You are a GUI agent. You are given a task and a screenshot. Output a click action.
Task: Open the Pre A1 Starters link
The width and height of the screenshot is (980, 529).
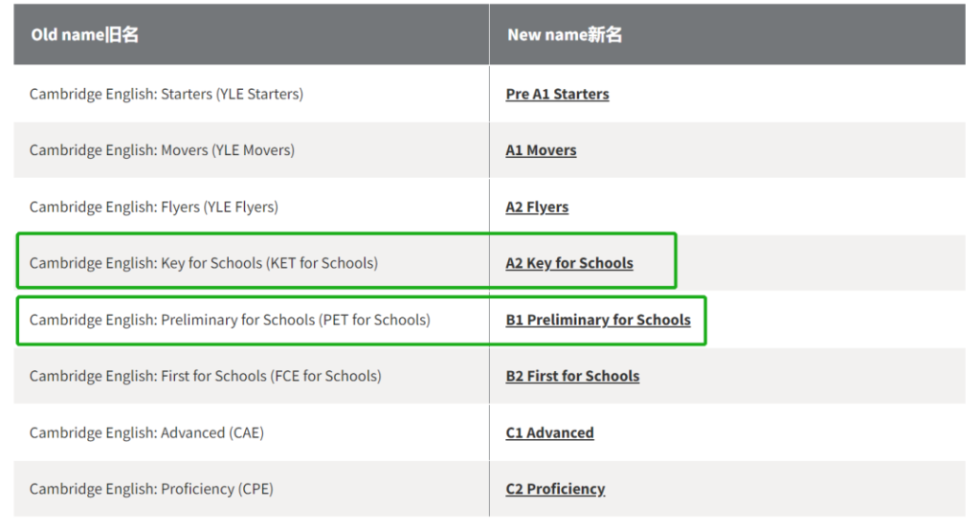557,94
